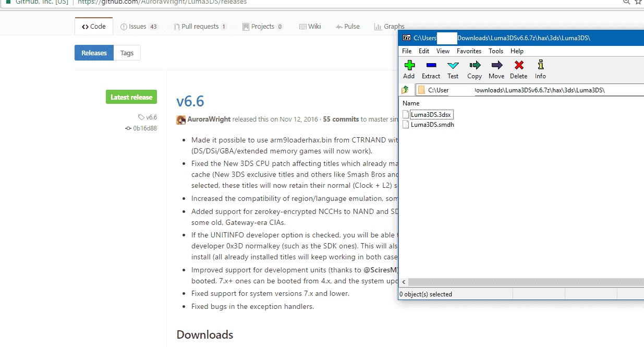
Task: Go up one folder level in 7-Zip
Action: click(405, 90)
